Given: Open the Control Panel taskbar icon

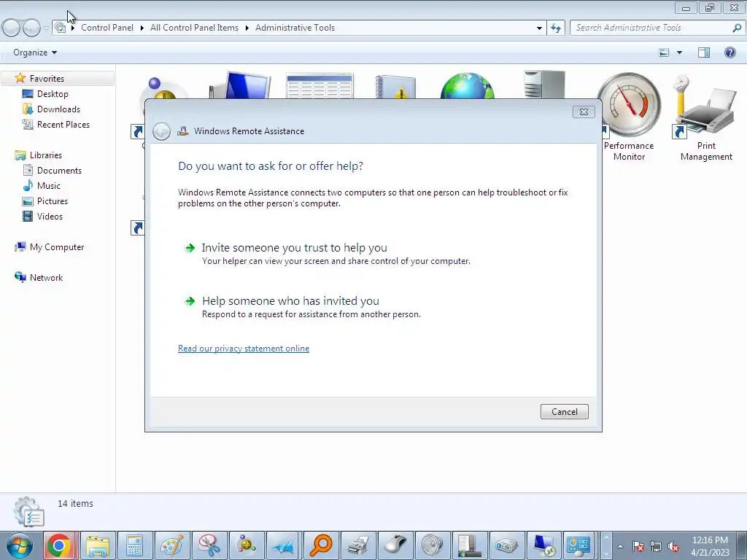Looking at the screenshot, I should coord(578,545).
